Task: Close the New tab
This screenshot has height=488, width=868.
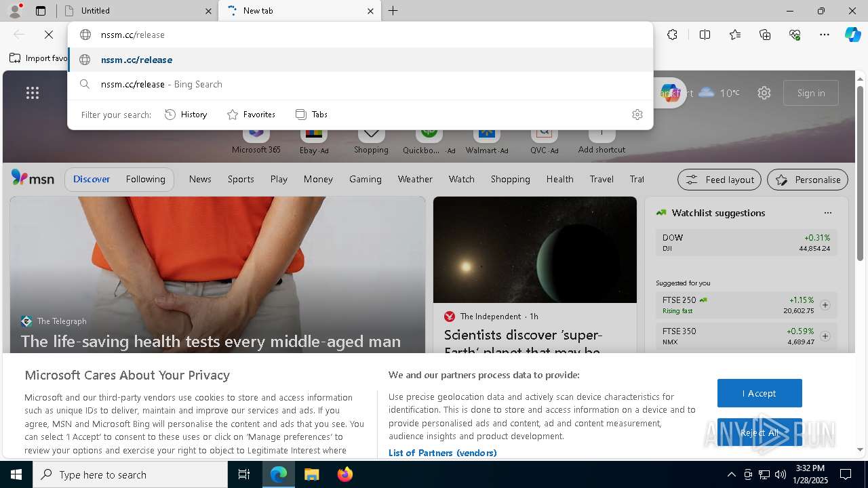Action: 370,11
